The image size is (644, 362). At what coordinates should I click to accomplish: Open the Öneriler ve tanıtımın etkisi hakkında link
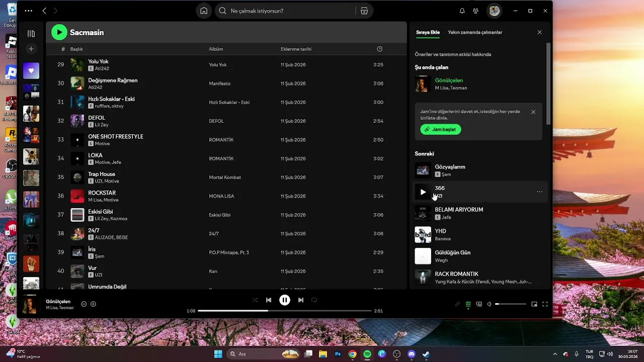click(453, 54)
